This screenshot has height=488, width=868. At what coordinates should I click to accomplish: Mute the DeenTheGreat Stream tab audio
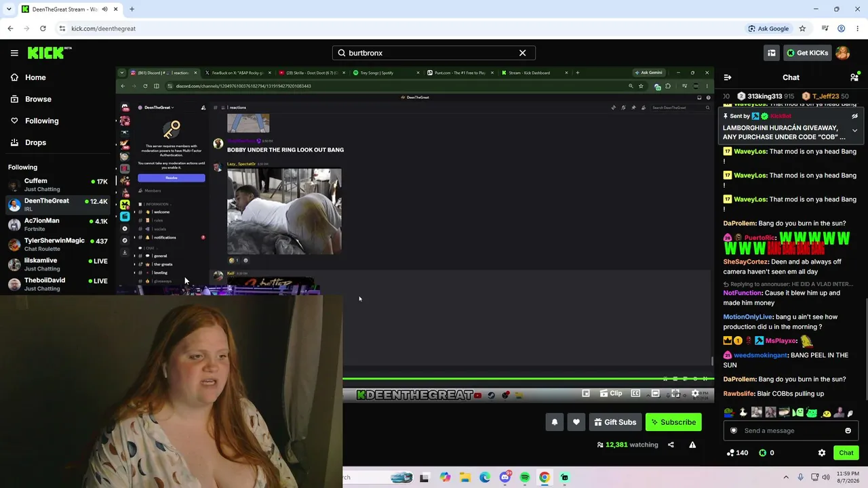pyautogui.click(x=104, y=9)
